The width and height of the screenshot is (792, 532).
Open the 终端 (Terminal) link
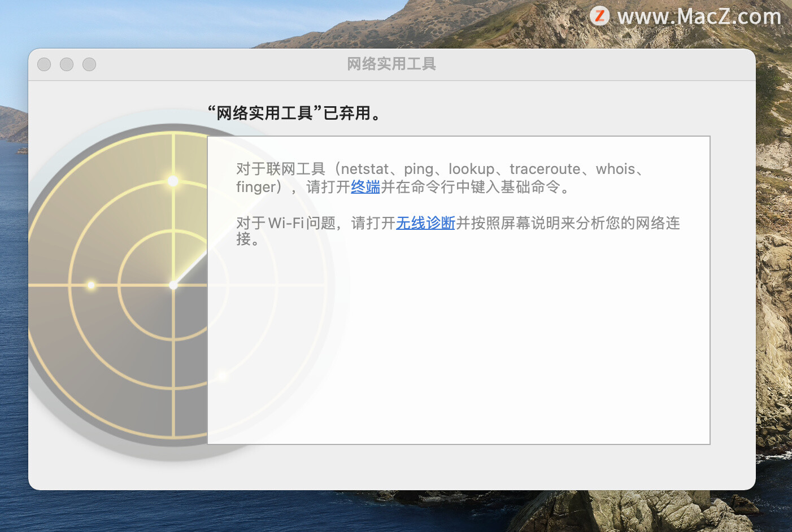point(365,187)
